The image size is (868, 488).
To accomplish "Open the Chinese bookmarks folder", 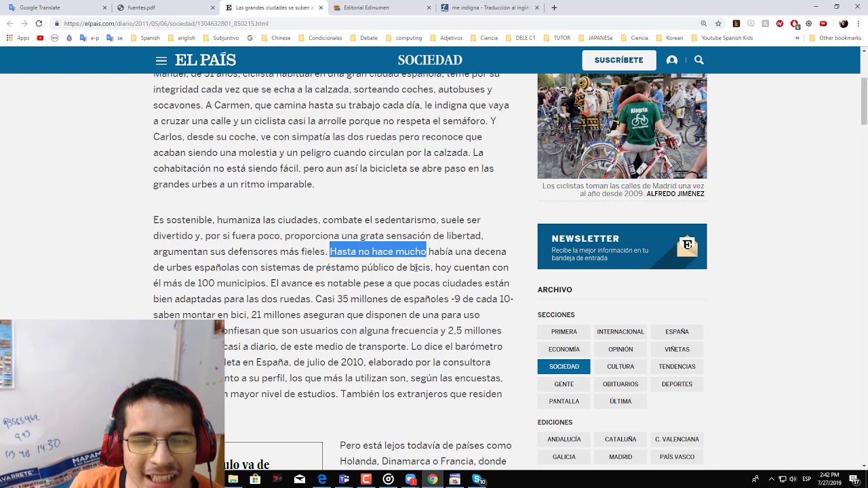I will coord(275,38).
